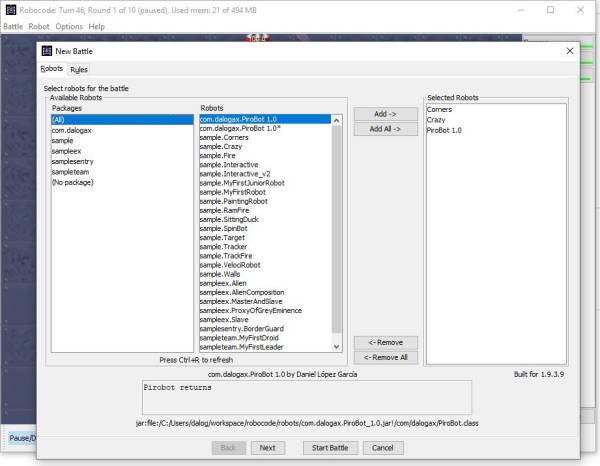Select Crazy in Selected Robots
Image resolution: width=600 pixels, height=466 pixels.
438,119
